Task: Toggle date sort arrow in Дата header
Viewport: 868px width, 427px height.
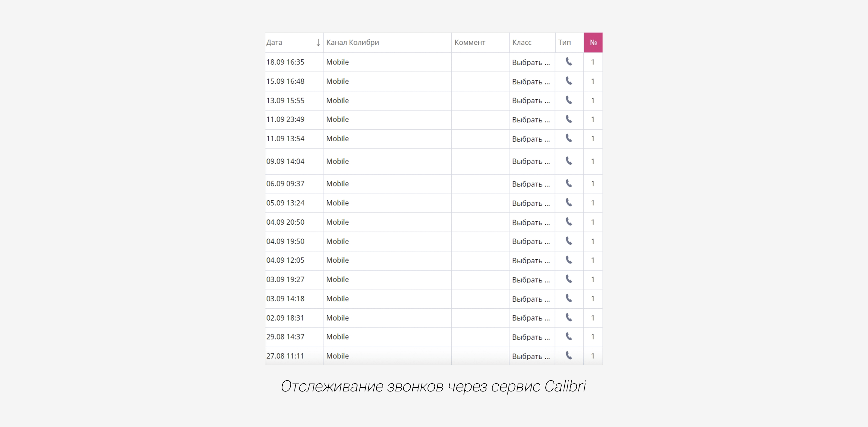Action: [x=318, y=43]
